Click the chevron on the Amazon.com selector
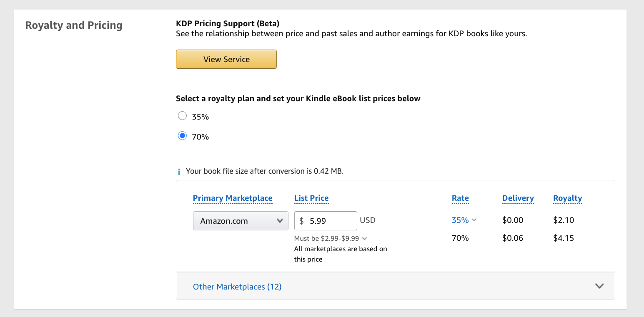 tap(280, 220)
